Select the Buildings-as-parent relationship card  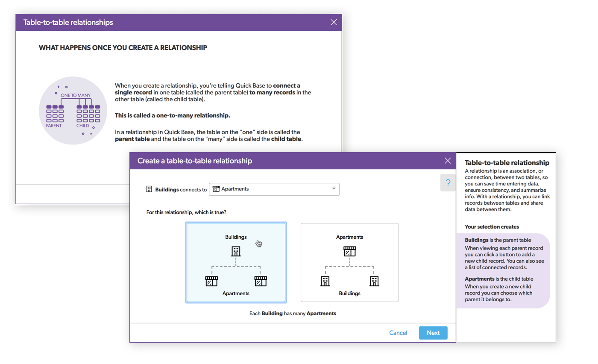click(236, 262)
